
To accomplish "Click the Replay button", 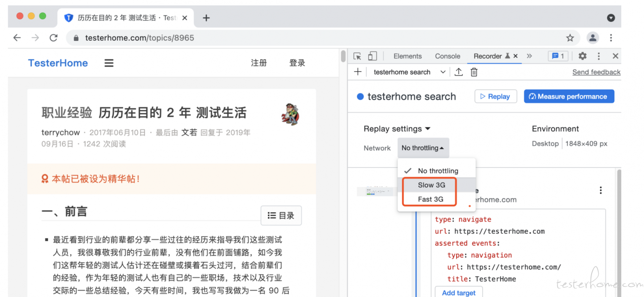I will [496, 97].
